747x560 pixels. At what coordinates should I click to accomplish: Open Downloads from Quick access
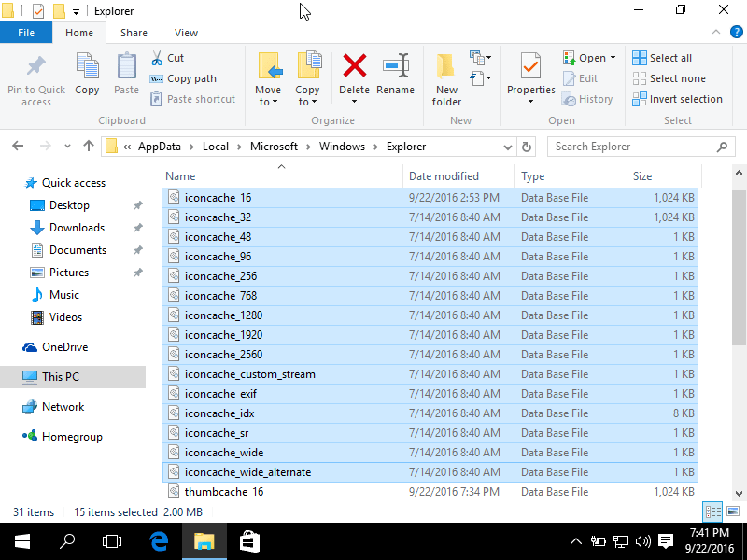(x=75, y=227)
